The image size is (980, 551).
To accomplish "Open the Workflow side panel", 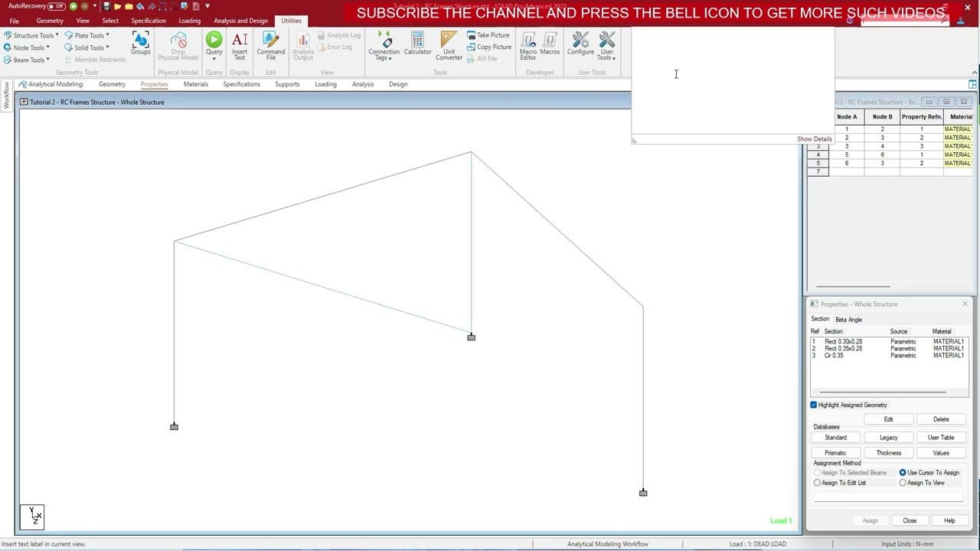I will [6, 95].
